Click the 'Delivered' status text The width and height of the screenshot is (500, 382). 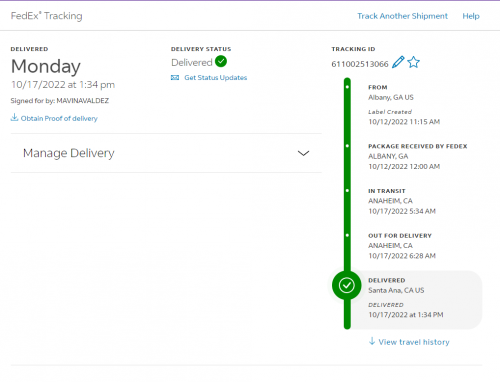point(192,62)
